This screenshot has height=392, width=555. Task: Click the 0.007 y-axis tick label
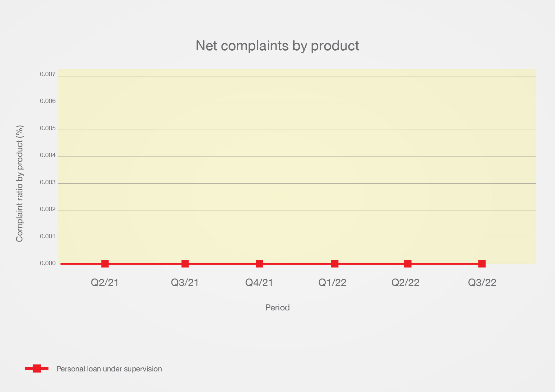(48, 74)
